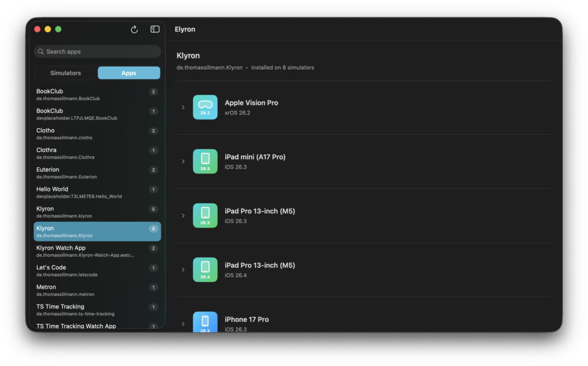Click the iPhone 17 Pro title text
588x366 pixels.
click(247, 319)
